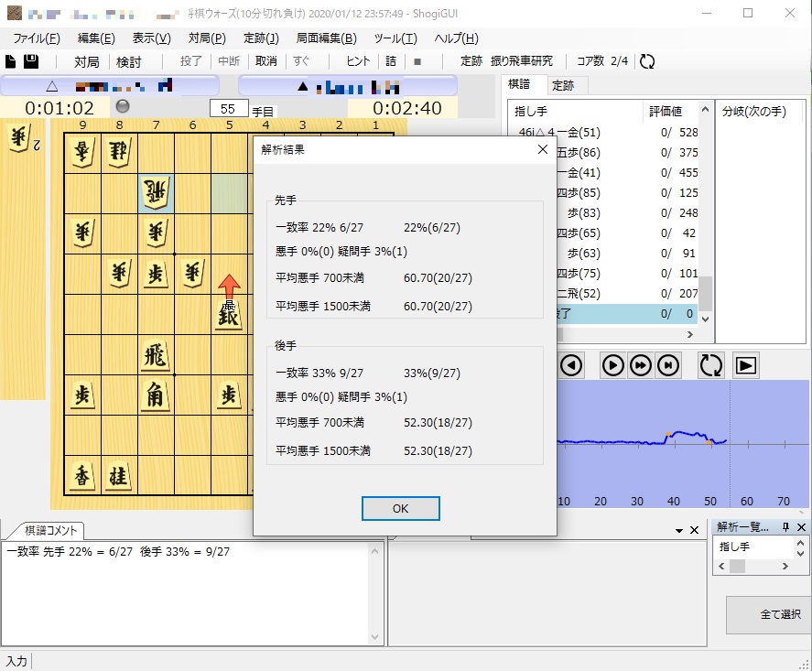
Task: Select the 銀 piece under the red arrow
Action: (228, 314)
